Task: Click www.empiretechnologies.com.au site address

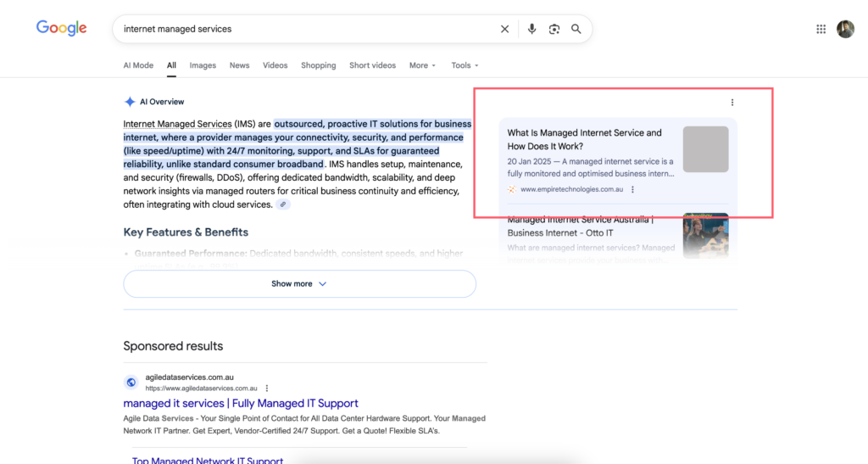Action: point(571,189)
